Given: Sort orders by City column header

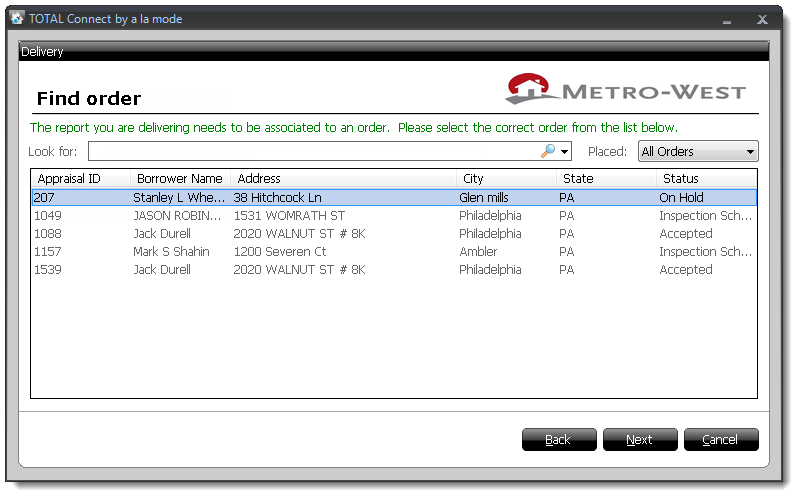Looking at the screenshot, I should (505, 179).
